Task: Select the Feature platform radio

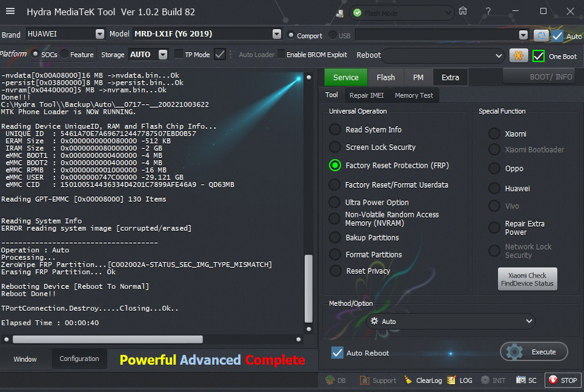Action: 64,54
